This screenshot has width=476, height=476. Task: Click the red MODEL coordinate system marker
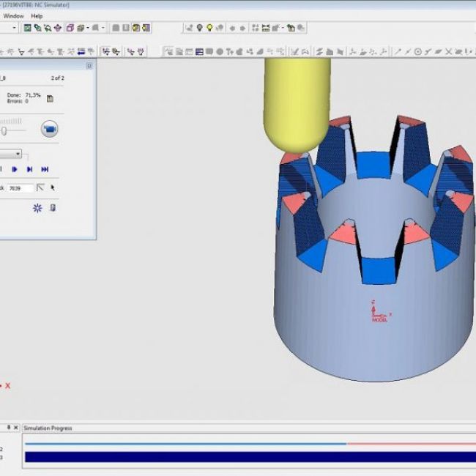pyautogui.click(x=380, y=311)
